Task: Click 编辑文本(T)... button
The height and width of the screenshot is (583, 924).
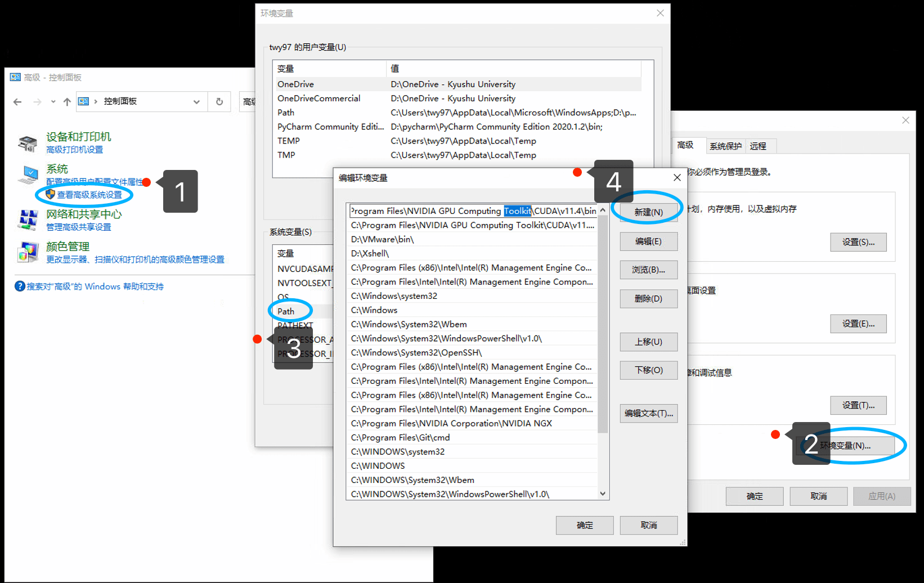Action: pos(648,413)
